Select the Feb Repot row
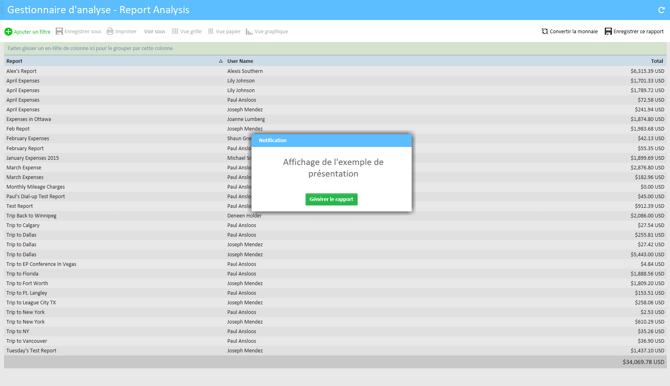670x386 pixels. click(x=335, y=129)
